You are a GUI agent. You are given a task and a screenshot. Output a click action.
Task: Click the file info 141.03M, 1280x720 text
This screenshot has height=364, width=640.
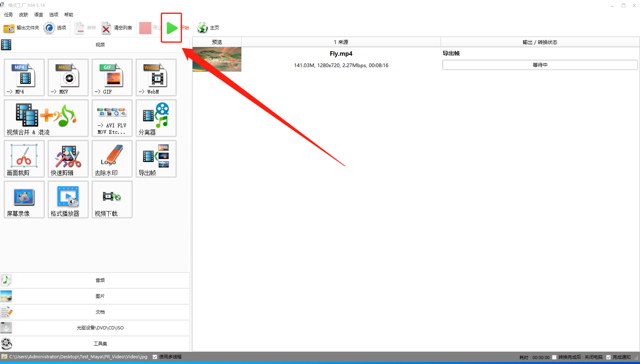tap(341, 65)
